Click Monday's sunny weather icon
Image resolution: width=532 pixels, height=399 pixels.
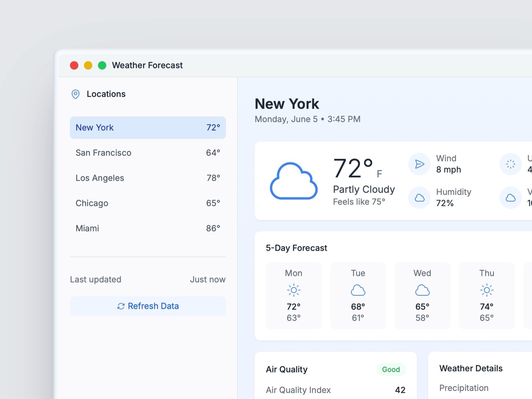click(x=293, y=290)
